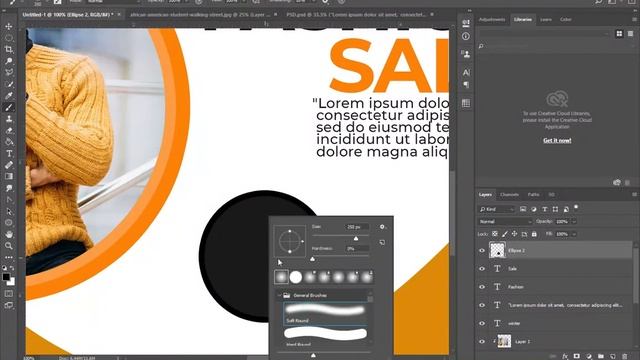The image size is (640, 360).
Task: Click the brush Size value field
Action: click(x=358, y=227)
